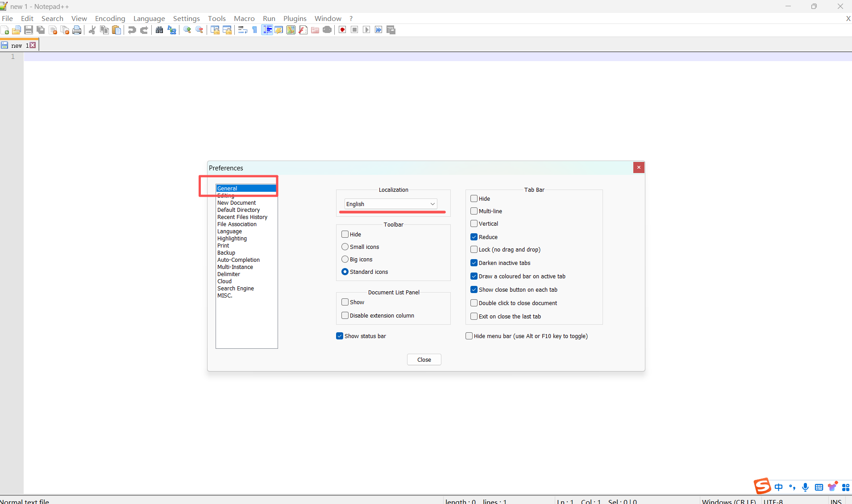Zoom in using the magnifier plus icon
This screenshot has height=504, width=852.
click(x=187, y=30)
